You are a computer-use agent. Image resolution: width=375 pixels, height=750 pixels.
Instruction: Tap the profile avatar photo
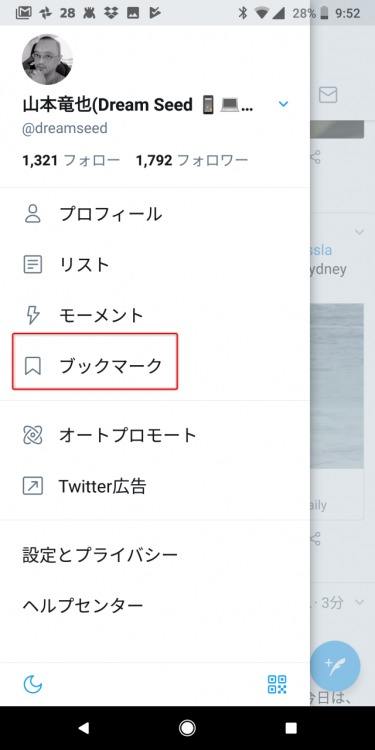[x=47, y=59]
